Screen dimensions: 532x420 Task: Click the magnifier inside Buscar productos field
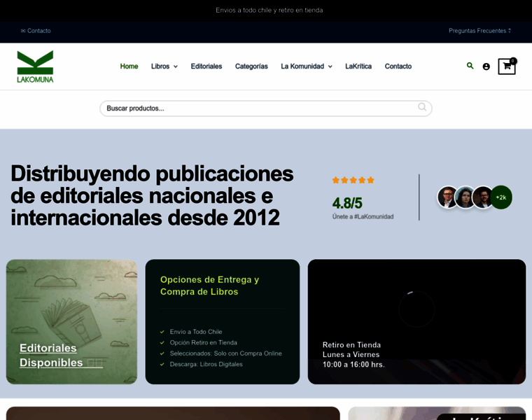click(x=422, y=107)
